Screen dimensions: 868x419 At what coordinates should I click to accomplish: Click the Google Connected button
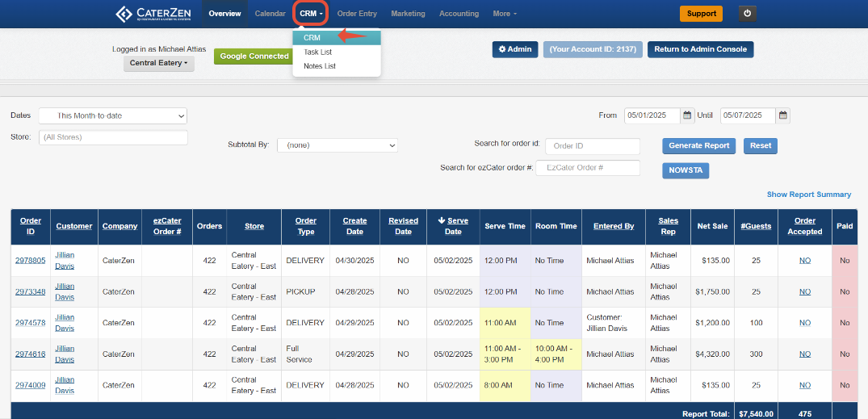tap(254, 56)
